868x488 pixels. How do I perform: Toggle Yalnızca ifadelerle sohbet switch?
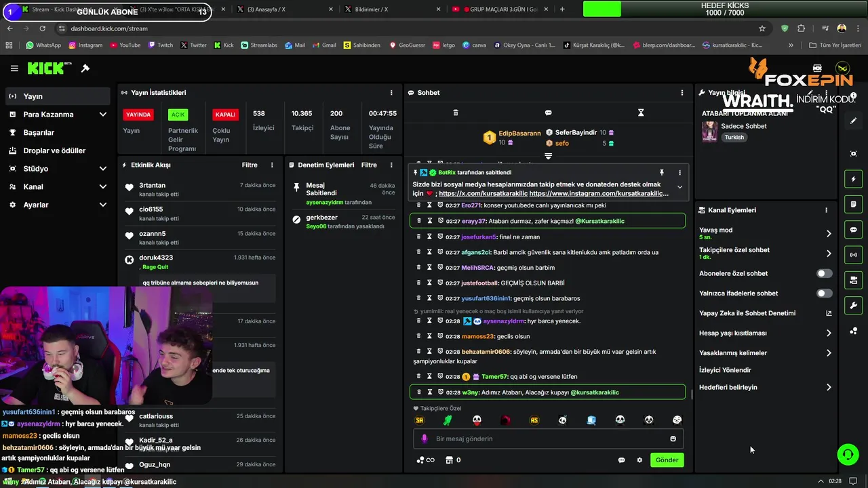point(824,293)
